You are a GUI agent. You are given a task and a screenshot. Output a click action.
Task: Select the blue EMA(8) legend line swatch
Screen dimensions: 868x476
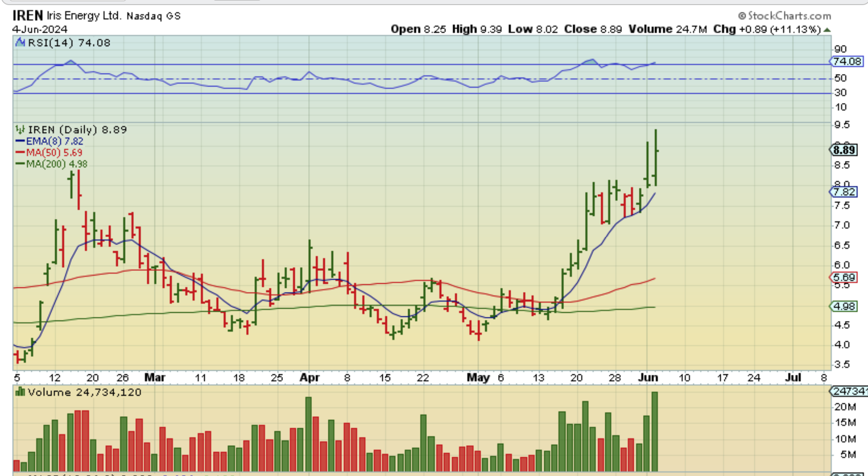click(20, 141)
